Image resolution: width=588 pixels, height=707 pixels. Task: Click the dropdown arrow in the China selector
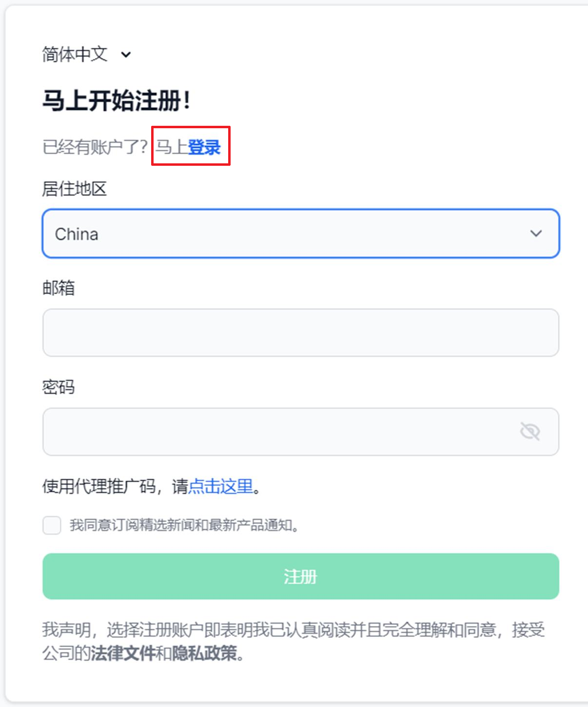point(536,234)
